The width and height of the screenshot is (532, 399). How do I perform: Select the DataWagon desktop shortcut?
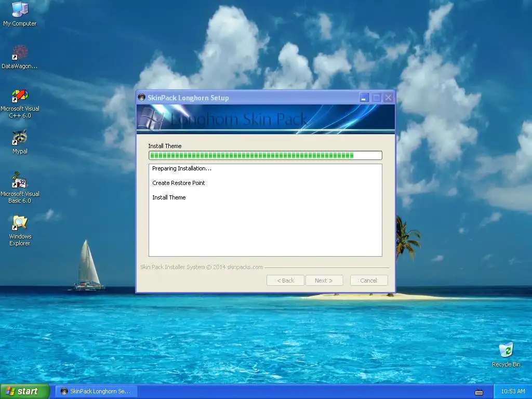[x=20, y=56]
